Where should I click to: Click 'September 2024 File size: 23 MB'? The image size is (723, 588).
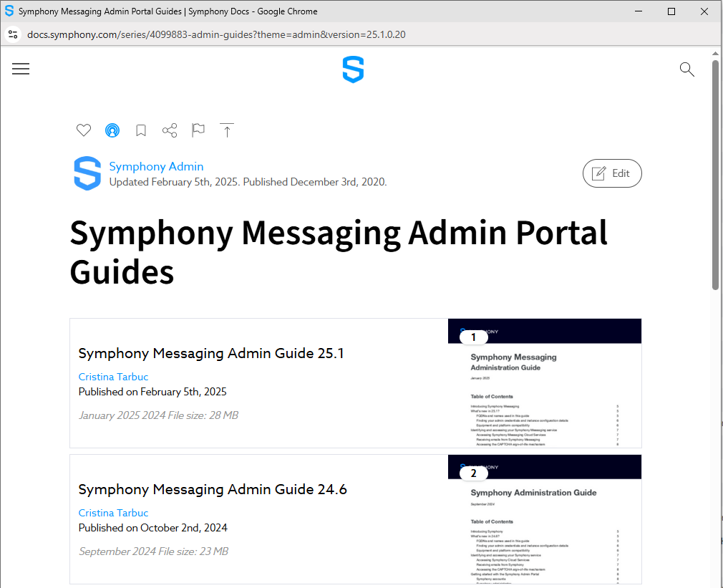pyautogui.click(x=153, y=551)
